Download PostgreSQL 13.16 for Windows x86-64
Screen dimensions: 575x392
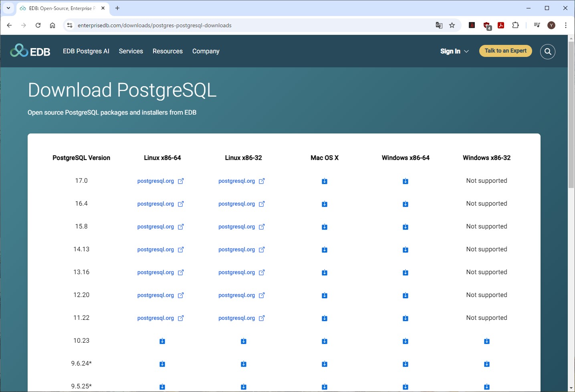tap(406, 273)
